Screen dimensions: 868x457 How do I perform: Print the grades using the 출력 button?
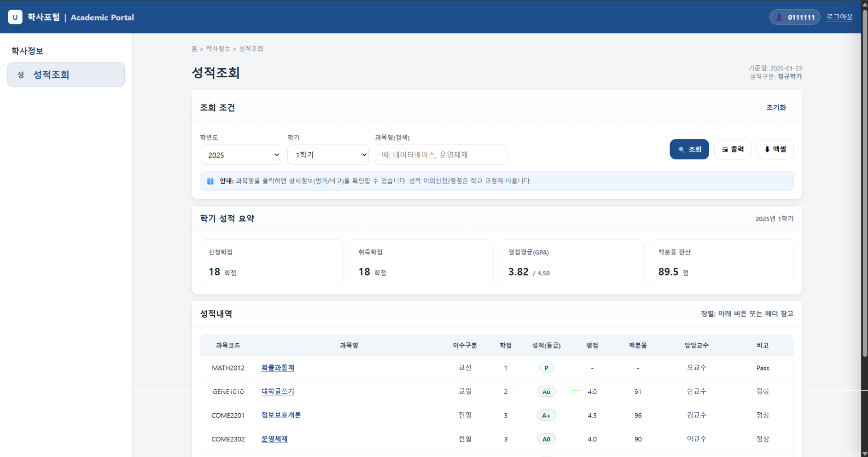click(733, 149)
